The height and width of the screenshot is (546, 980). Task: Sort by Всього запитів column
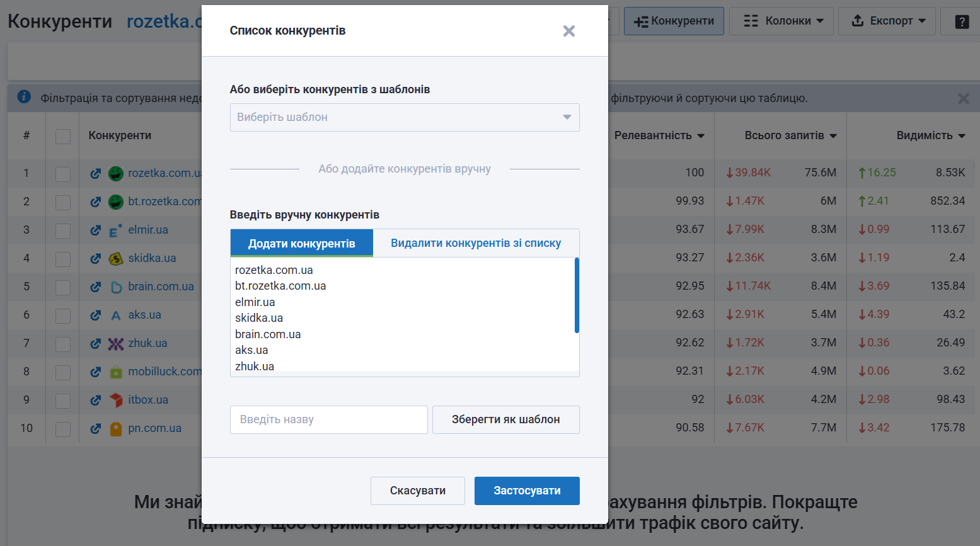tap(790, 135)
